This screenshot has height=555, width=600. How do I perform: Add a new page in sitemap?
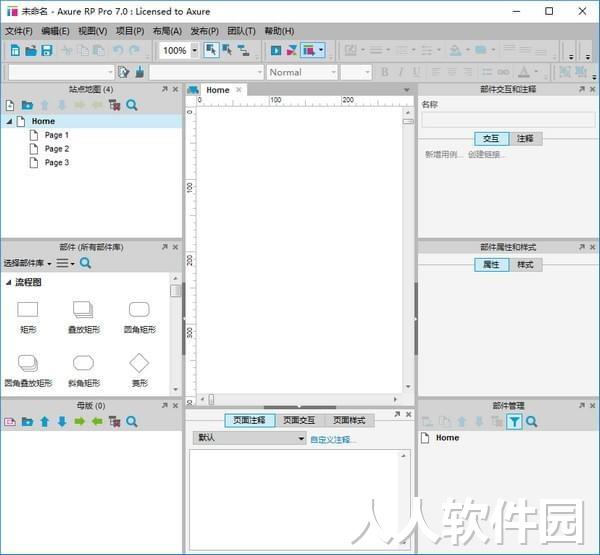coord(10,105)
